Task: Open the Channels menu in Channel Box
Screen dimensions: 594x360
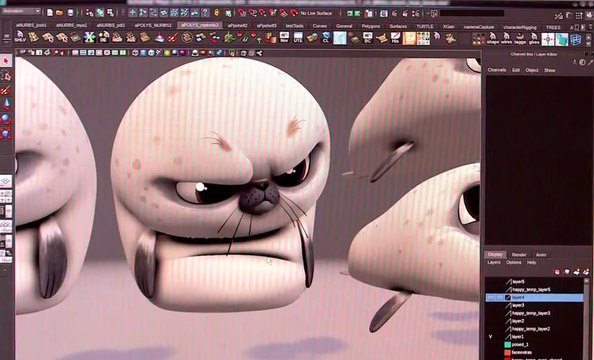Action: (x=497, y=70)
